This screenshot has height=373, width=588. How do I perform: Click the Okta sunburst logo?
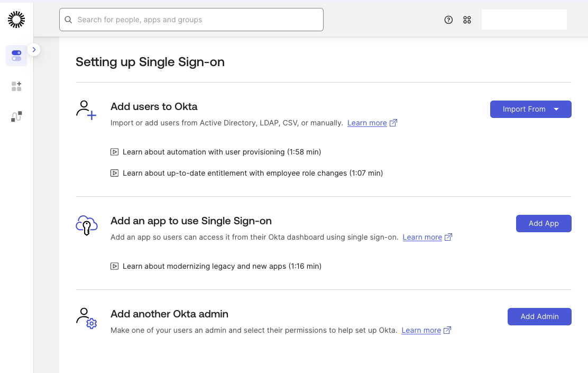click(x=16, y=20)
